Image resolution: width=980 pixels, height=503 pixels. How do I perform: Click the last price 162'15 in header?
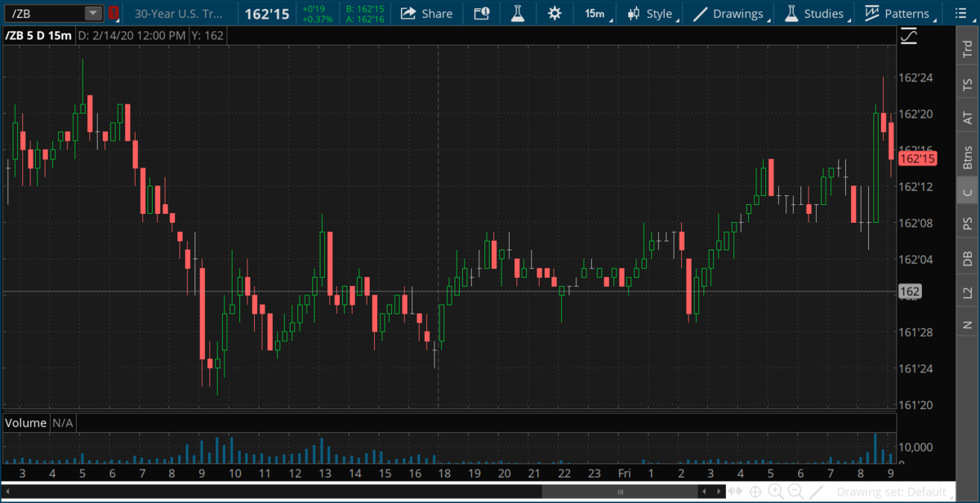(x=266, y=13)
